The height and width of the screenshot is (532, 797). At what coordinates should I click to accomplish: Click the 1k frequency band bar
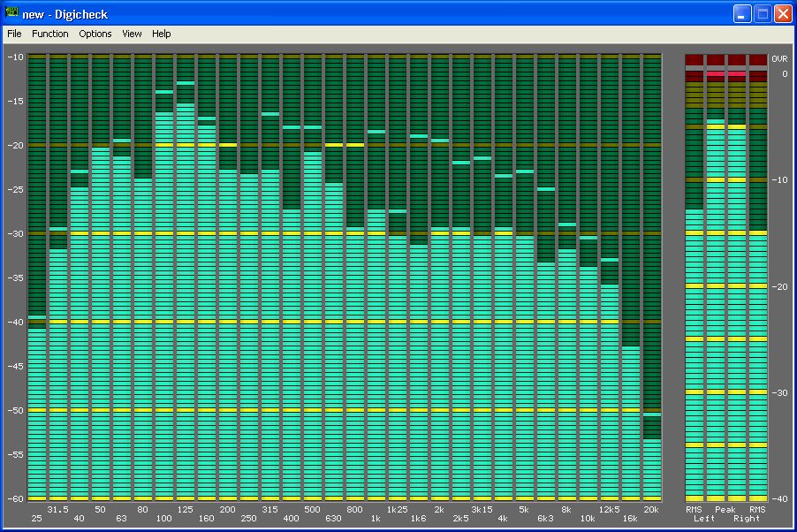[x=376, y=353]
